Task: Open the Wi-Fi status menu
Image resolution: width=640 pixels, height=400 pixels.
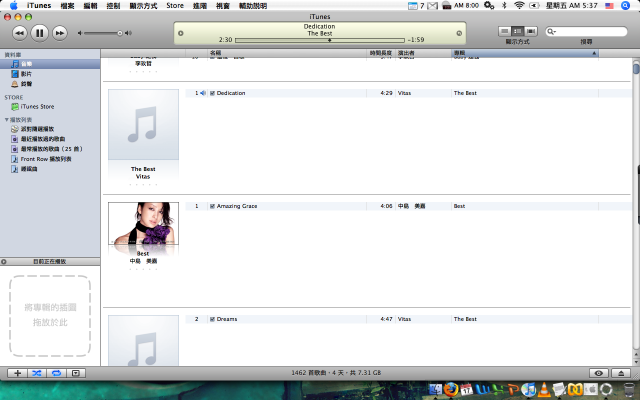Action: pyautogui.click(x=519, y=5)
